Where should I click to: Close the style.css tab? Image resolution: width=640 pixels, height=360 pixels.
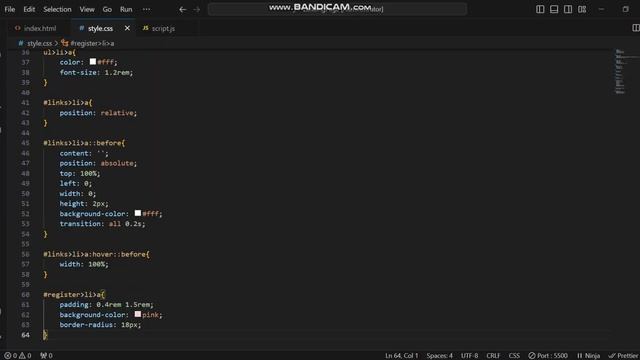(127, 28)
